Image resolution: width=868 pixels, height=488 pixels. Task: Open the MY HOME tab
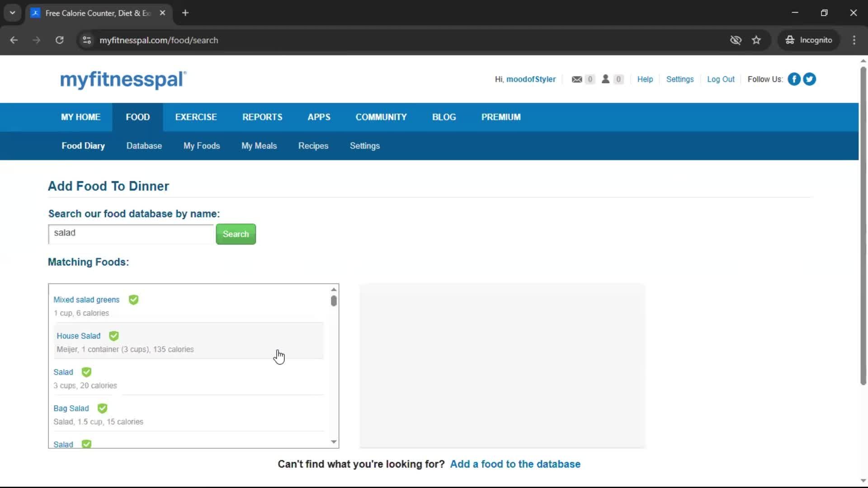(80, 117)
